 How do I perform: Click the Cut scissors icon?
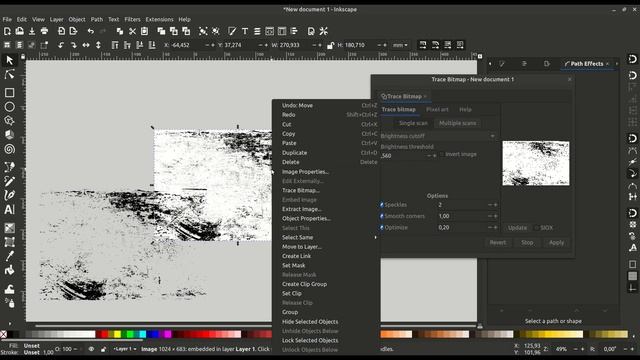click(x=132, y=31)
